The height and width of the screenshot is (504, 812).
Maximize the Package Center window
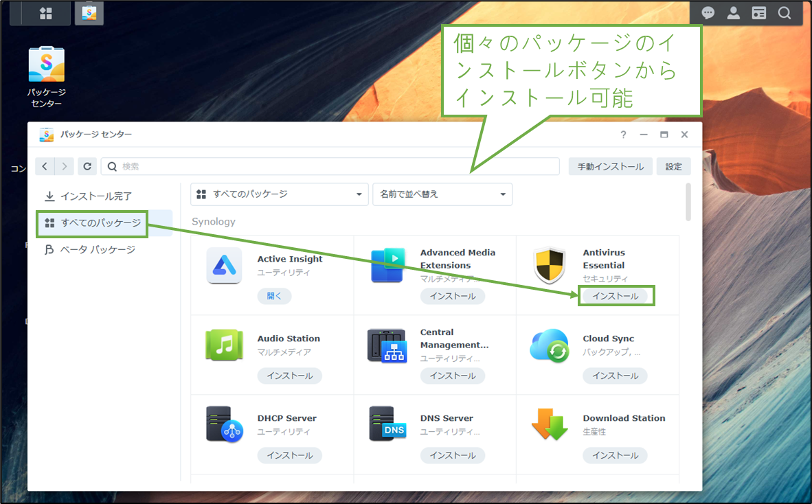click(664, 135)
